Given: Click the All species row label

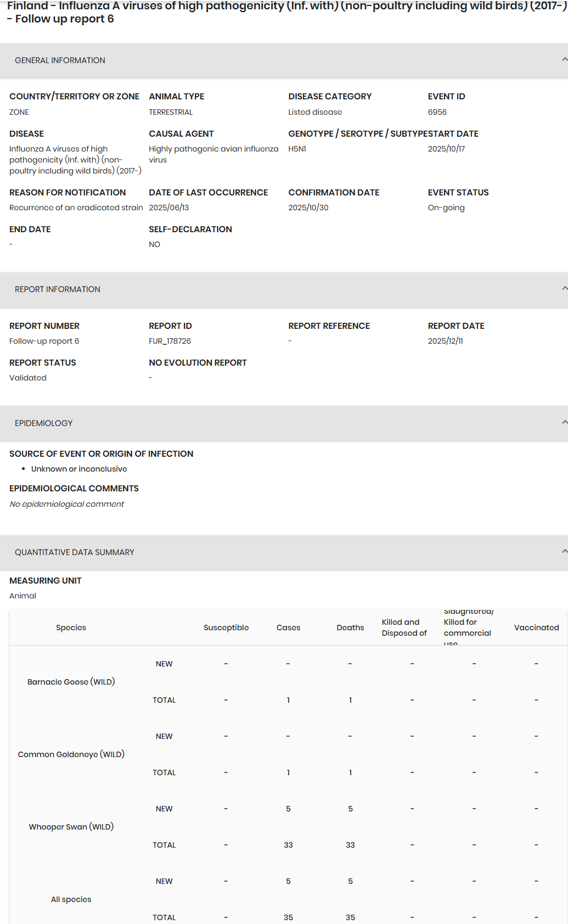Looking at the screenshot, I should click(x=71, y=899).
